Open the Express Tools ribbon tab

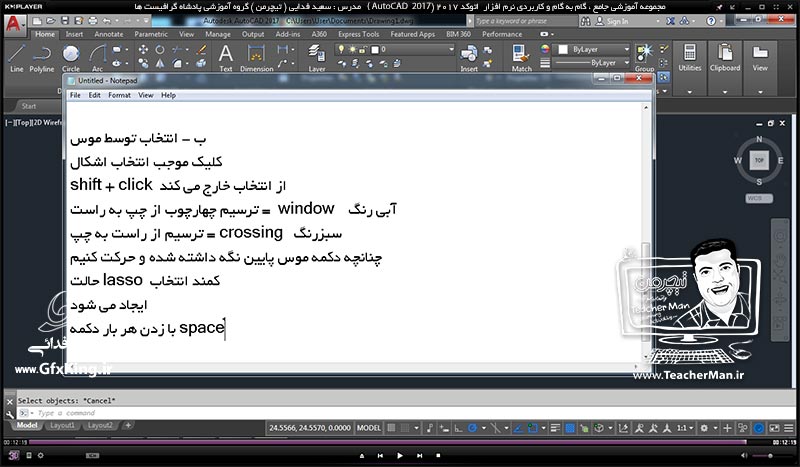pos(358,34)
